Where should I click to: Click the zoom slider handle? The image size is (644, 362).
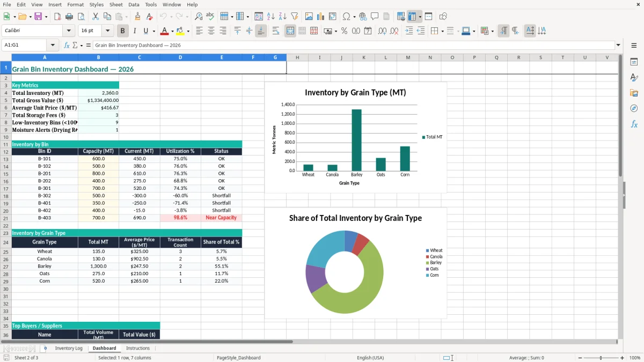pos(601,358)
